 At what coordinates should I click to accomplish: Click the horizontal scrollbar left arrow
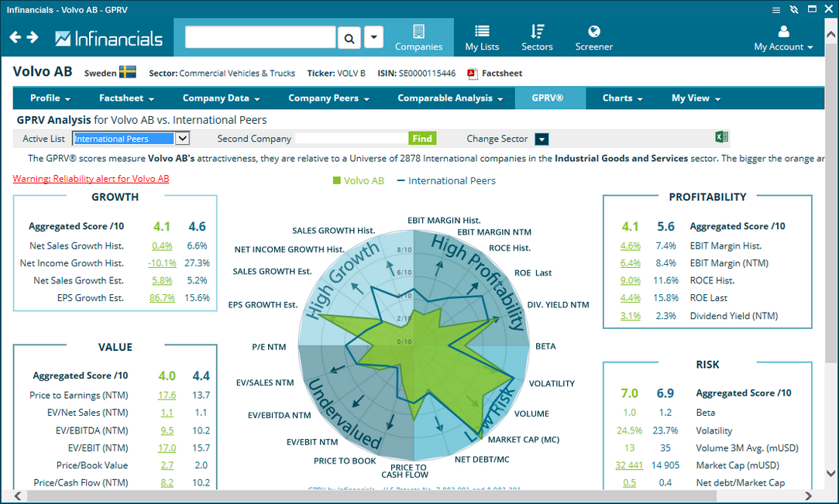tap(18, 496)
